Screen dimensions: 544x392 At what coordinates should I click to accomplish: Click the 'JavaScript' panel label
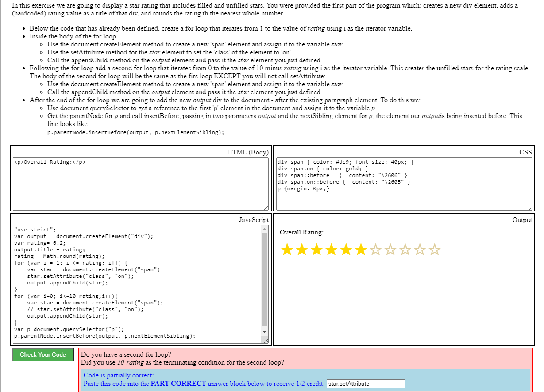(x=254, y=220)
